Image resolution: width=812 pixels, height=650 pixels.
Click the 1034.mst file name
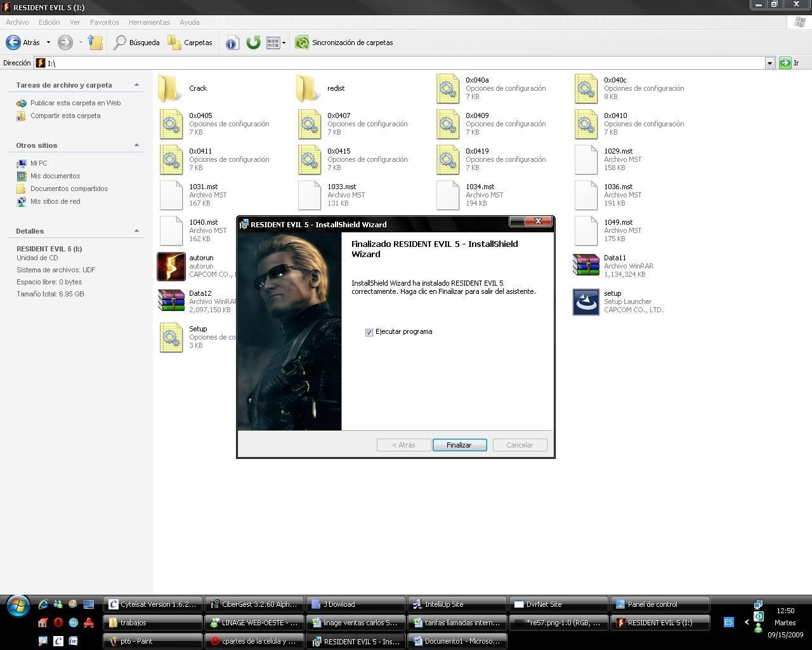coord(480,187)
